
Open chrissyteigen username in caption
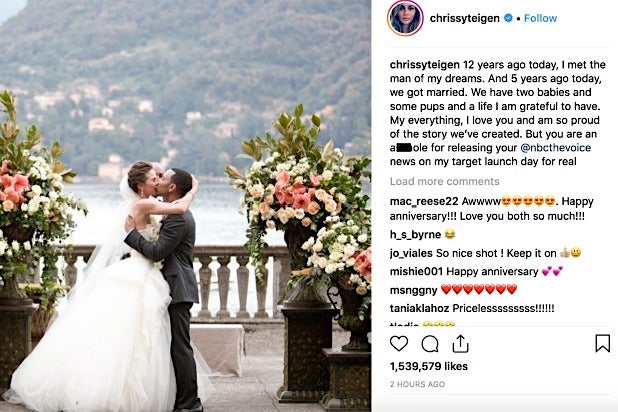pyautogui.click(x=425, y=65)
